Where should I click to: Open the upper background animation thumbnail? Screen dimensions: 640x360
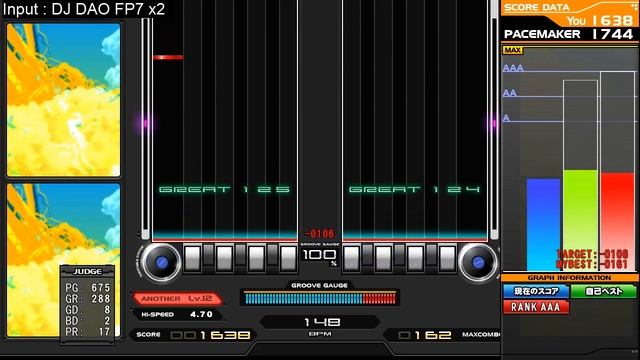(63, 100)
